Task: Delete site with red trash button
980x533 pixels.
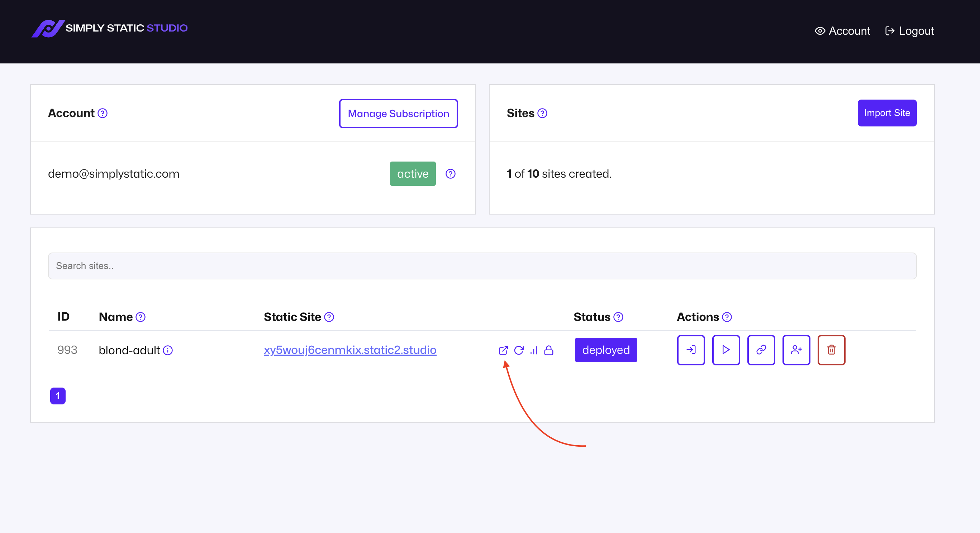Action: 831,350
